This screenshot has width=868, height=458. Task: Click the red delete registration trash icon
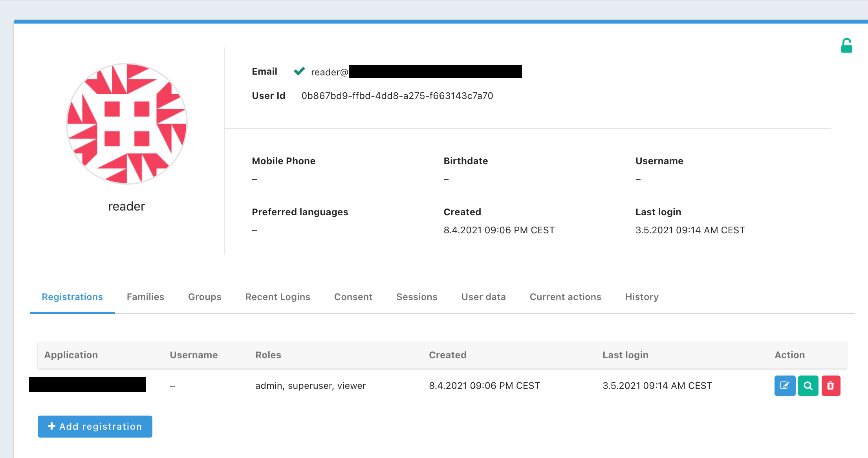click(x=831, y=385)
